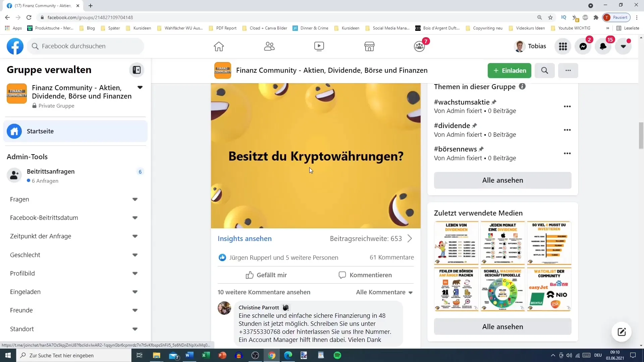The height and width of the screenshot is (362, 644).
Task: Click the blue like reaction icon
Action: [222, 257]
